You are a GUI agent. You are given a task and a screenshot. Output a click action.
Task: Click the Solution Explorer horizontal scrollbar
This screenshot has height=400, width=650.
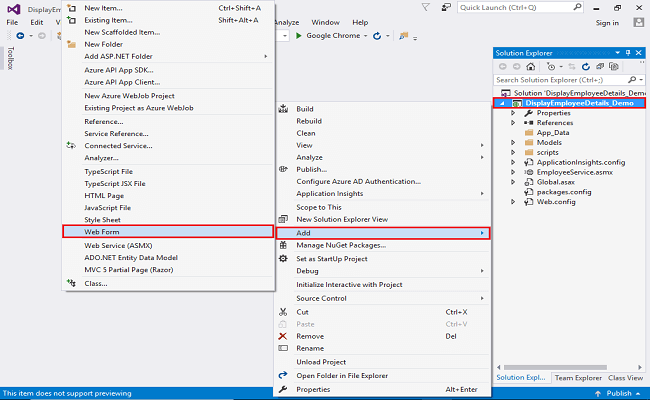[555, 367]
